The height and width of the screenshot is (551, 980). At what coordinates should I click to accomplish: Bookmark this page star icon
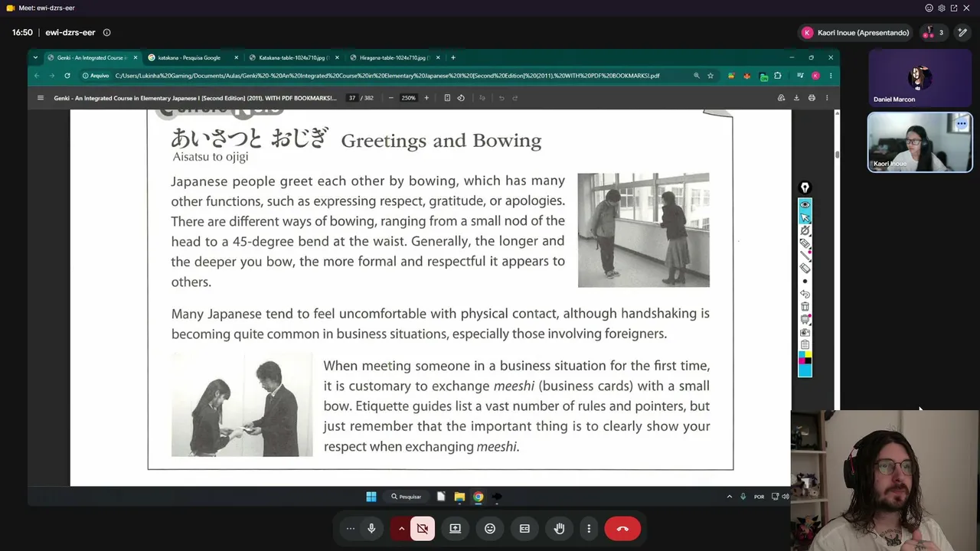click(710, 76)
